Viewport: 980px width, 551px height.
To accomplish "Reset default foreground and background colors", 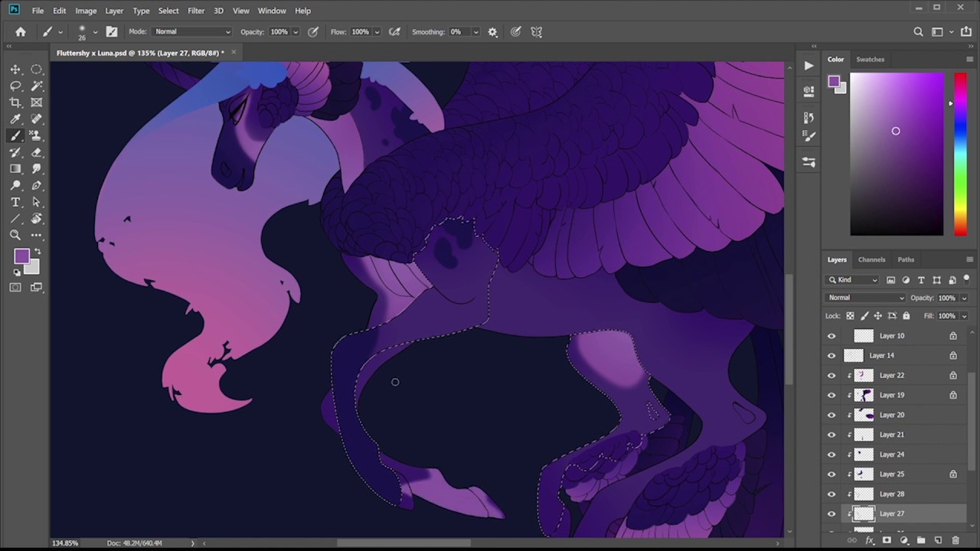I will pos(17,272).
